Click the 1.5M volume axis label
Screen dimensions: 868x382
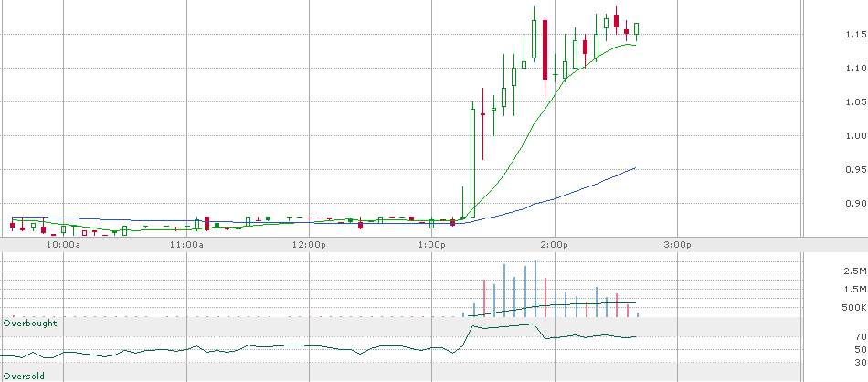854,289
